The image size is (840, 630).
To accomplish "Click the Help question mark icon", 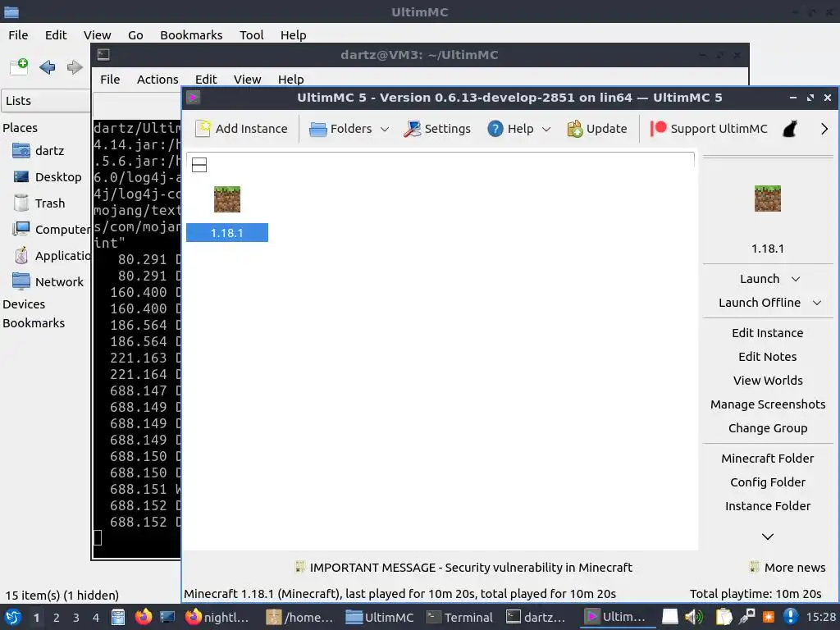I will click(x=495, y=129).
